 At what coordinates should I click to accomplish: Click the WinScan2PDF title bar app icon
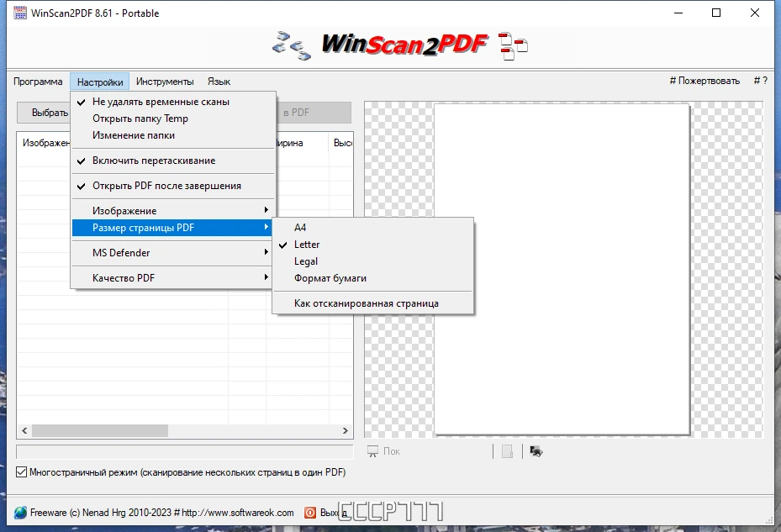[20, 13]
